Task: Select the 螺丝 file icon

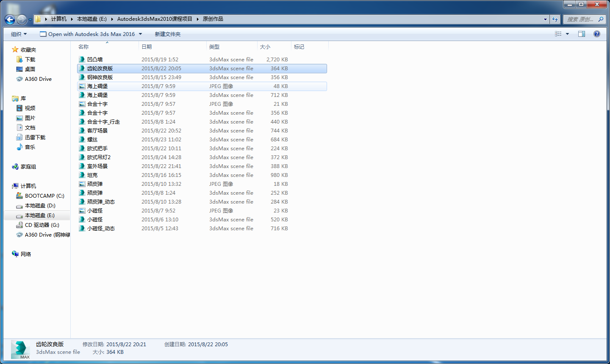Action: (82, 139)
